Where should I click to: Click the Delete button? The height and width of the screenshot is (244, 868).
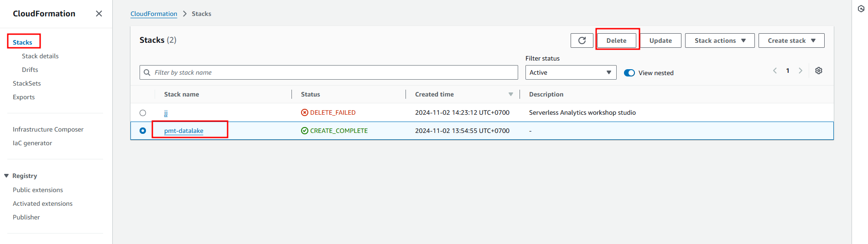tap(616, 41)
